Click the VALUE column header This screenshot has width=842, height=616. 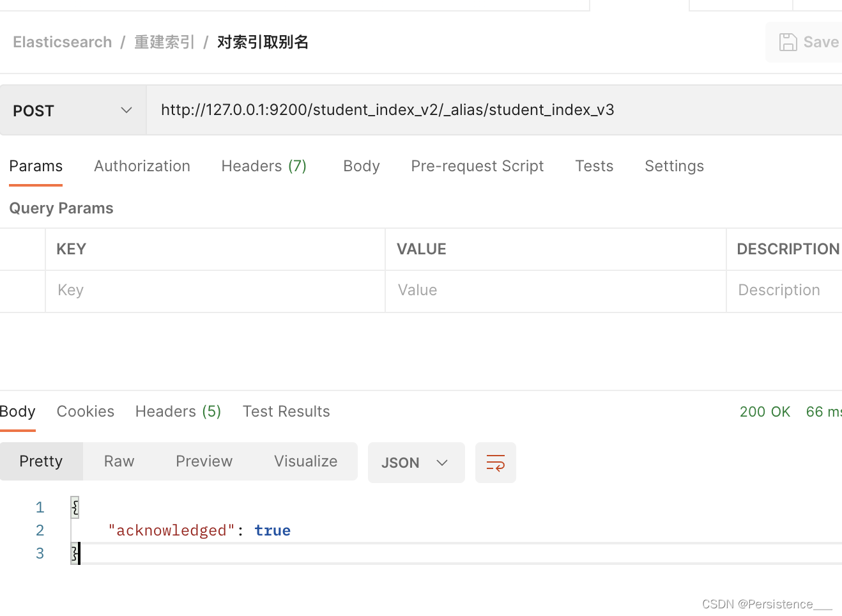click(422, 249)
